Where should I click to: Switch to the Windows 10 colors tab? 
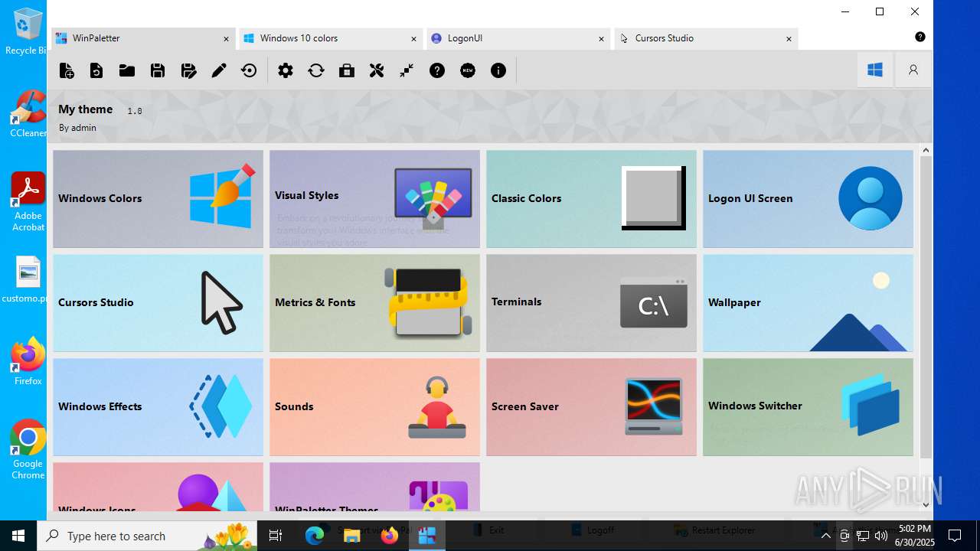tap(331, 38)
